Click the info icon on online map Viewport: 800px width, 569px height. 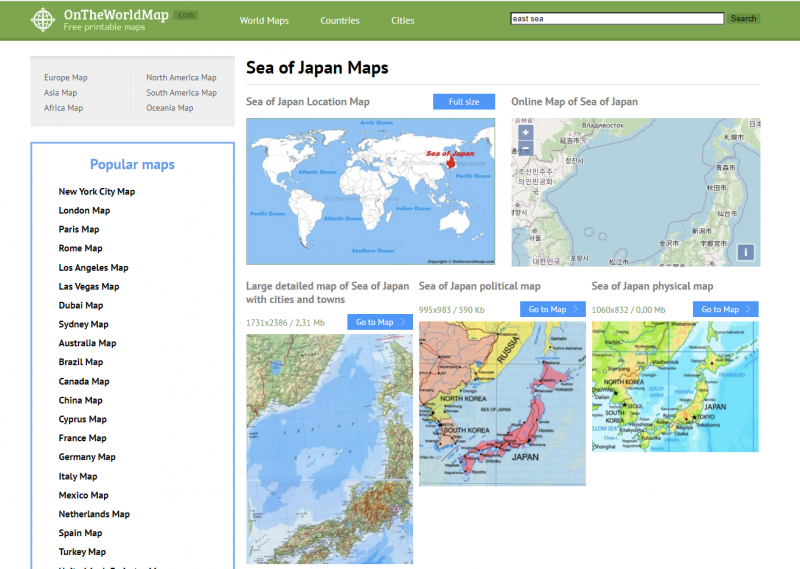click(746, 252)
